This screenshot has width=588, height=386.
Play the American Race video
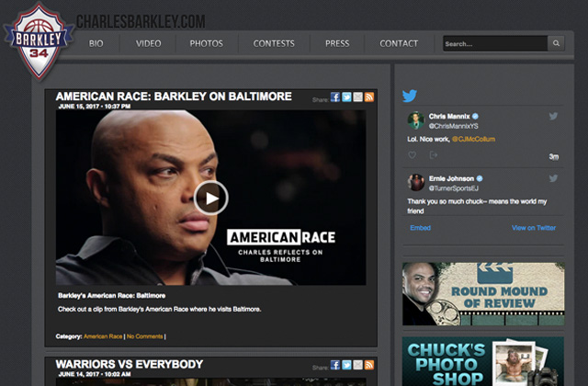211,199
